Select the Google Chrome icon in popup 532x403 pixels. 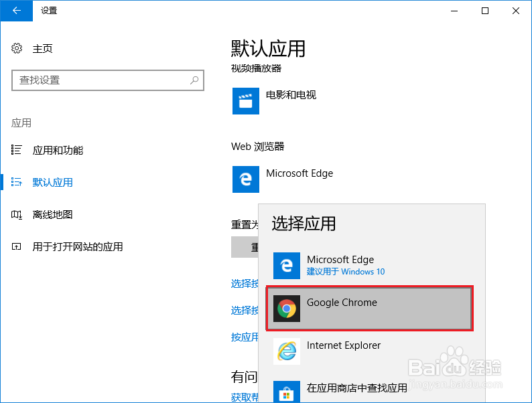point(287,309)
